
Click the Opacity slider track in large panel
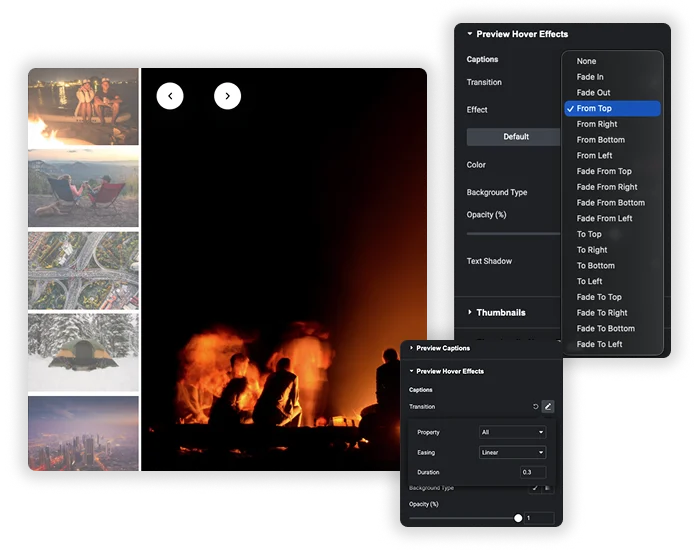513,233
